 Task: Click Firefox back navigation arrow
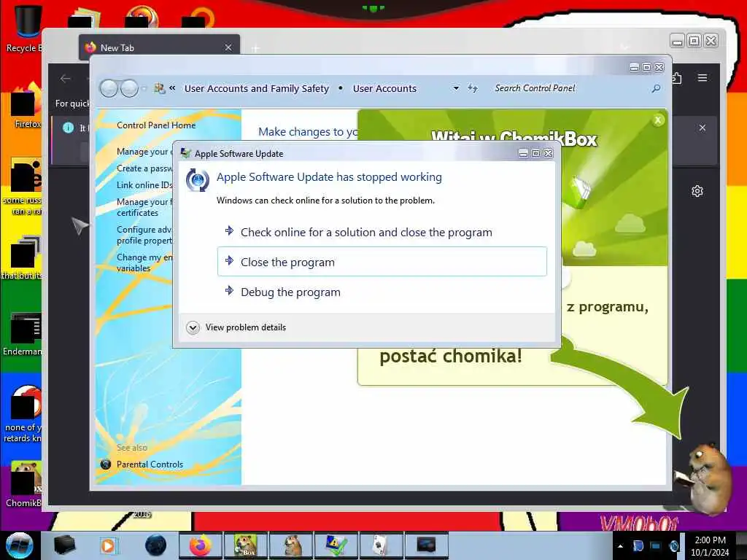[66, 79]
